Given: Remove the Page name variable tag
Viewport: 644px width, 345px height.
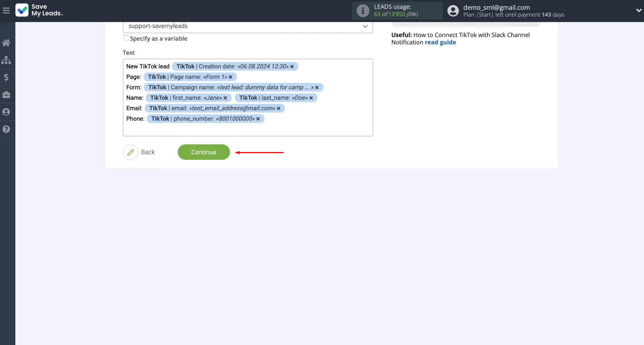Looking at the screenshot, I should tap(231, 77).
